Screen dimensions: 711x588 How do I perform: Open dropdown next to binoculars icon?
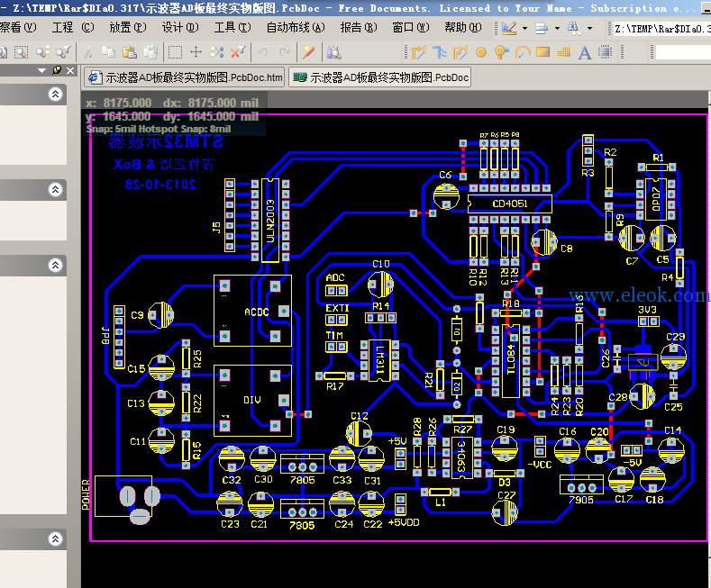click(589, 29)
